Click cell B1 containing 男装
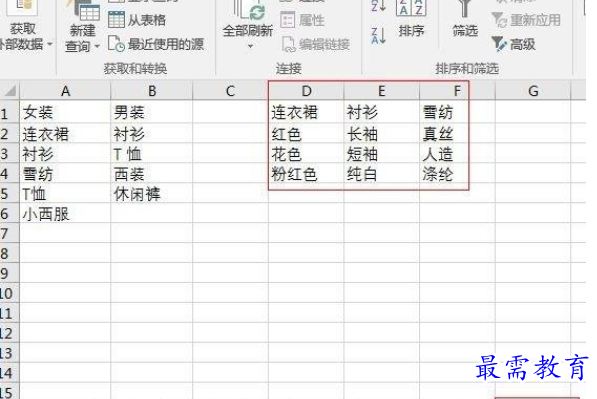Image resolution: width=597 pixels, height=399 pixels. click(152, 112)
